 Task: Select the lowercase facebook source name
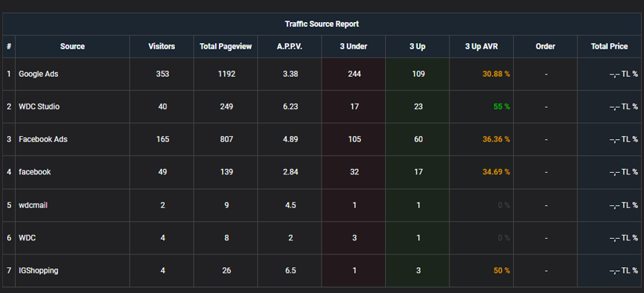[35, 172]
